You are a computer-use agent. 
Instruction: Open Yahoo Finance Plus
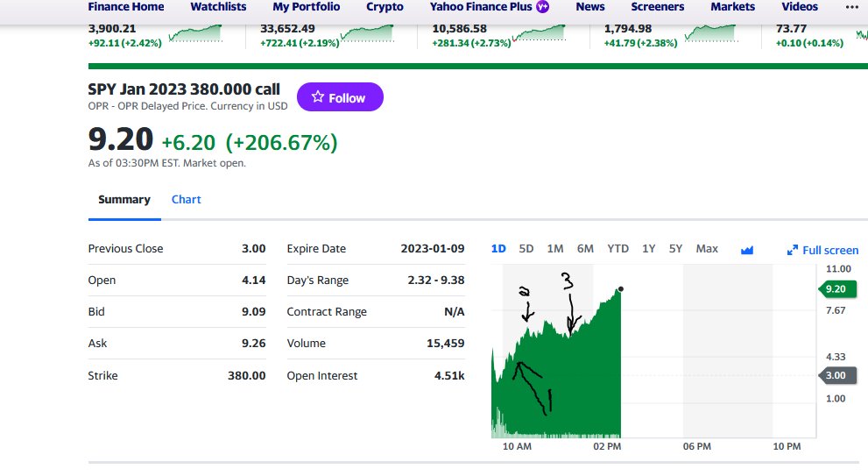[x=481, y=7]
